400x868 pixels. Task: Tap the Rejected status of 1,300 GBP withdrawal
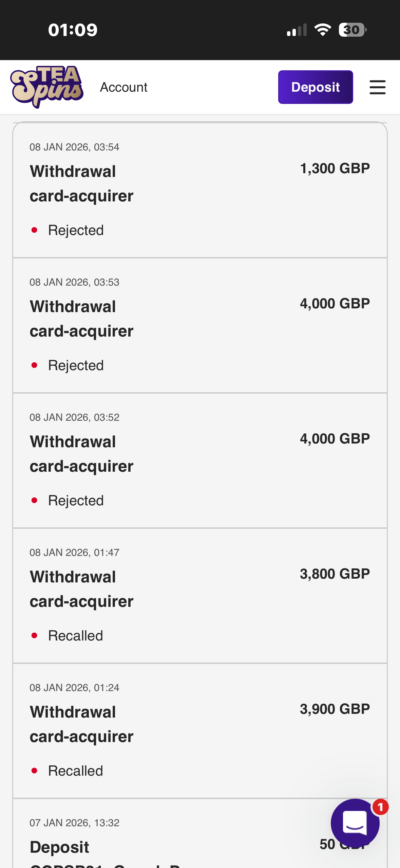click(76, 230)
